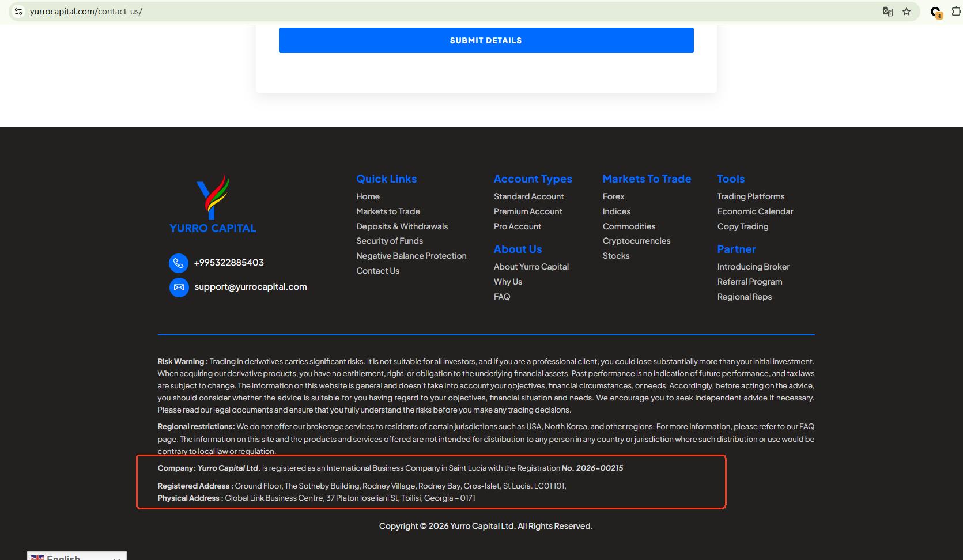Viewport: 963px width, 560px height.
Task: Click the Registration No. 2026-00215 text
Action: click(592, 468)
